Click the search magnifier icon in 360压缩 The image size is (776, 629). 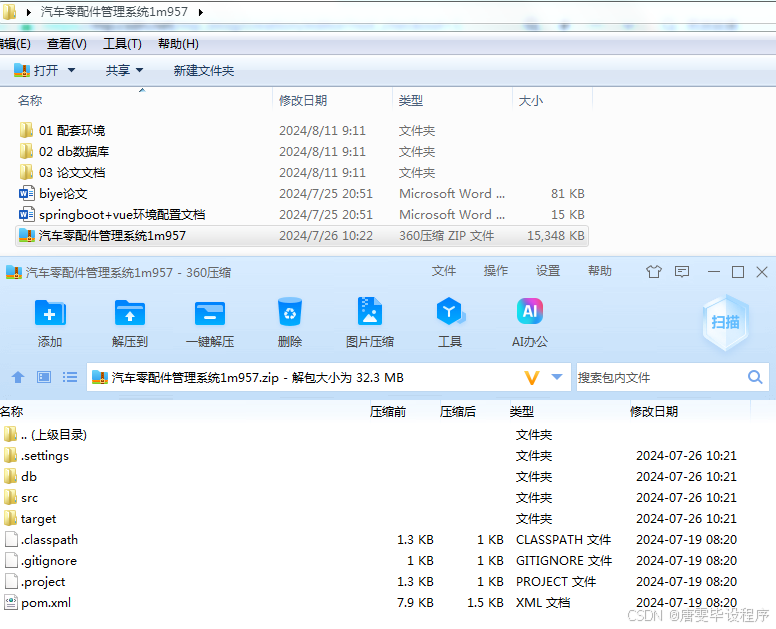755,377
